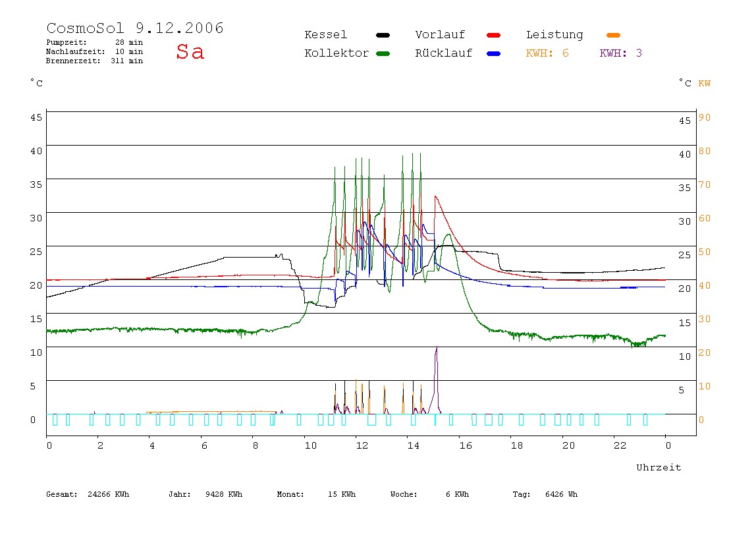This screenshot has width=756, height=535.
Task: Click the orange KW axis unit label
Action: [705, 84]
